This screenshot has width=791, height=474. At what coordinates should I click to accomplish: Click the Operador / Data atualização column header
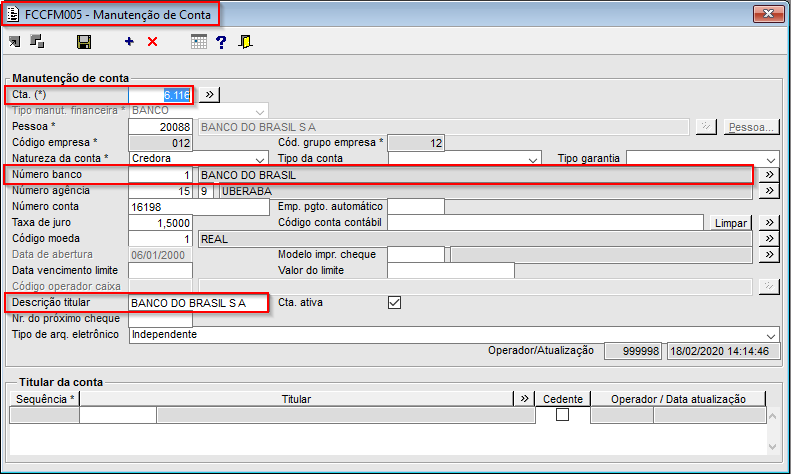tap(678, 399)
